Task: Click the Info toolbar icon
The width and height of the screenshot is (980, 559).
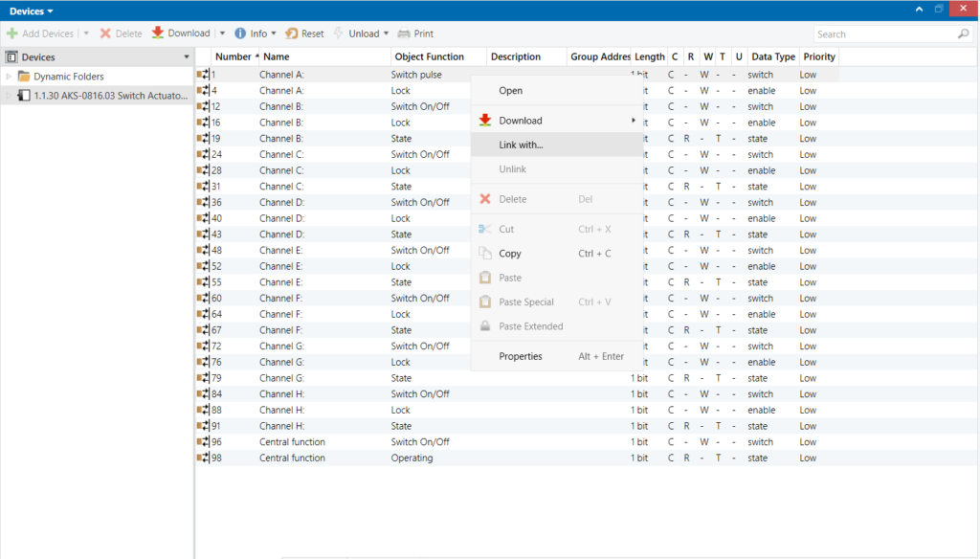Action: click(240, 34)
